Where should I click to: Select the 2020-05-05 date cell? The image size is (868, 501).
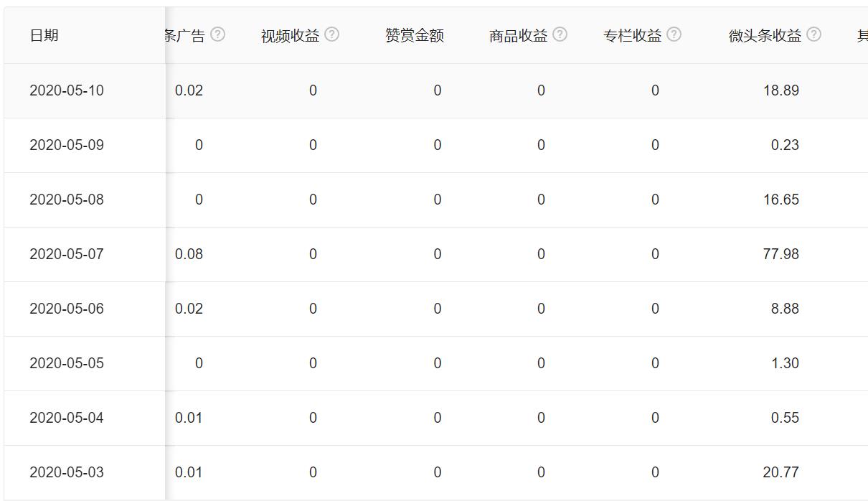[x=67, y=363]
